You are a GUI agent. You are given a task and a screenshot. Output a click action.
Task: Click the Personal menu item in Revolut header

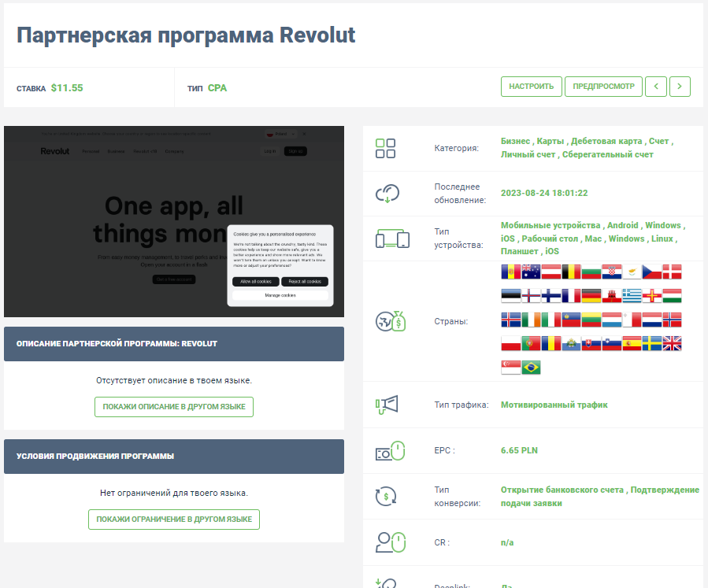[91, 151]
